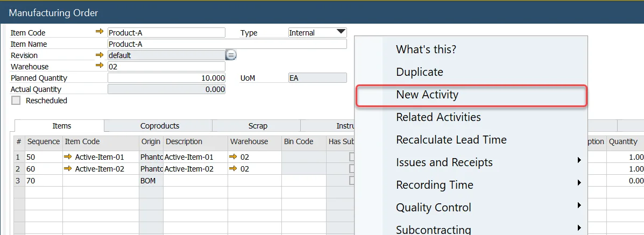
Task: Click link arrow beside Active-Item-02 item code
Action: pyautogui.click(x=68, y=169)
